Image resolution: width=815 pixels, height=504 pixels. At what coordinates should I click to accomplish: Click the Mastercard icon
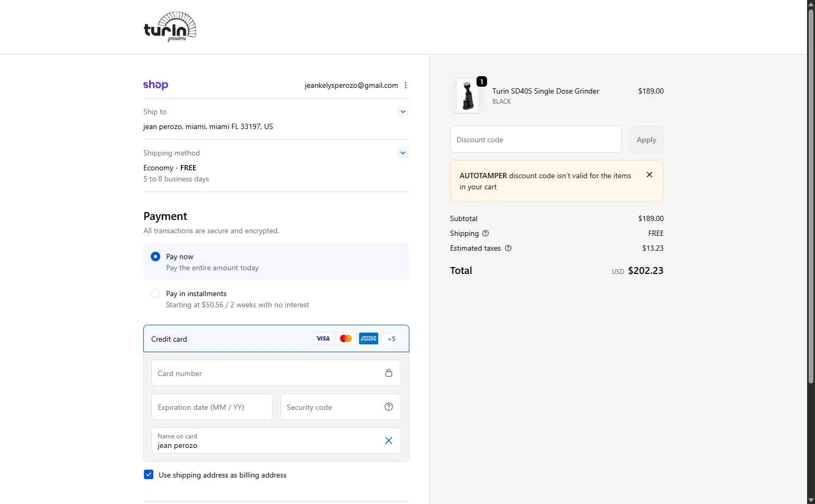click(346, 338)
